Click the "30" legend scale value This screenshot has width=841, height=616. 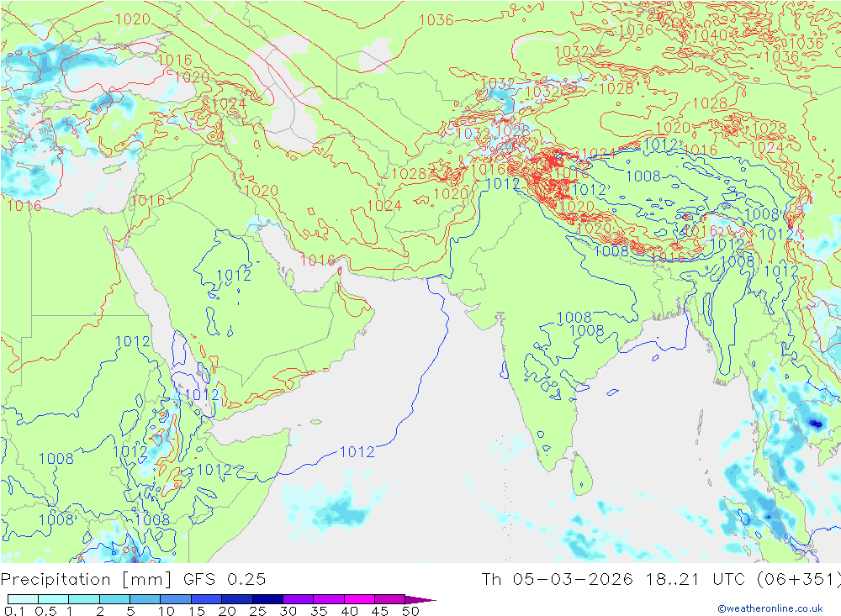(288, 611)
